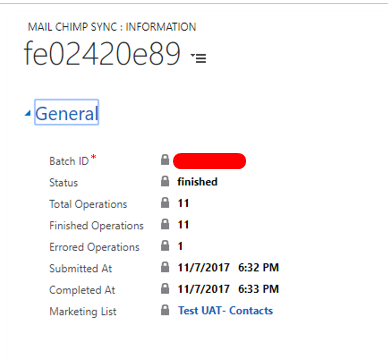
Task: Click the record title fe02420e89
Action: tap(102, 53)
